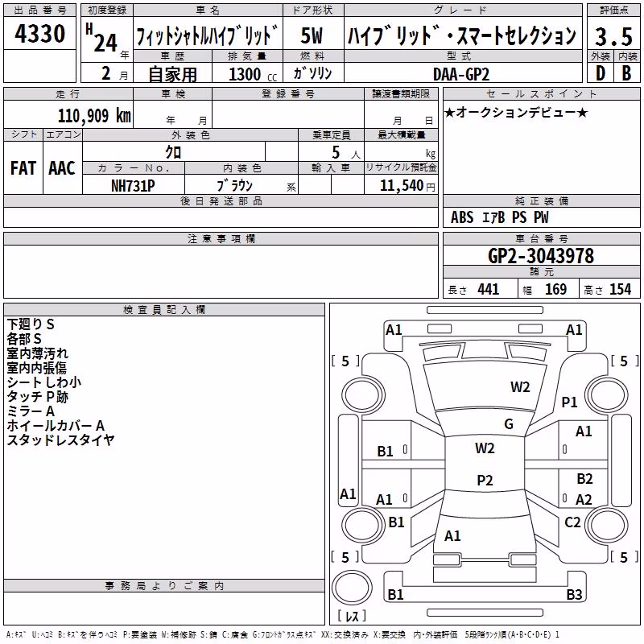Click the C2 mark on the car diagram
644x644 pixels.
pos(572,522)
